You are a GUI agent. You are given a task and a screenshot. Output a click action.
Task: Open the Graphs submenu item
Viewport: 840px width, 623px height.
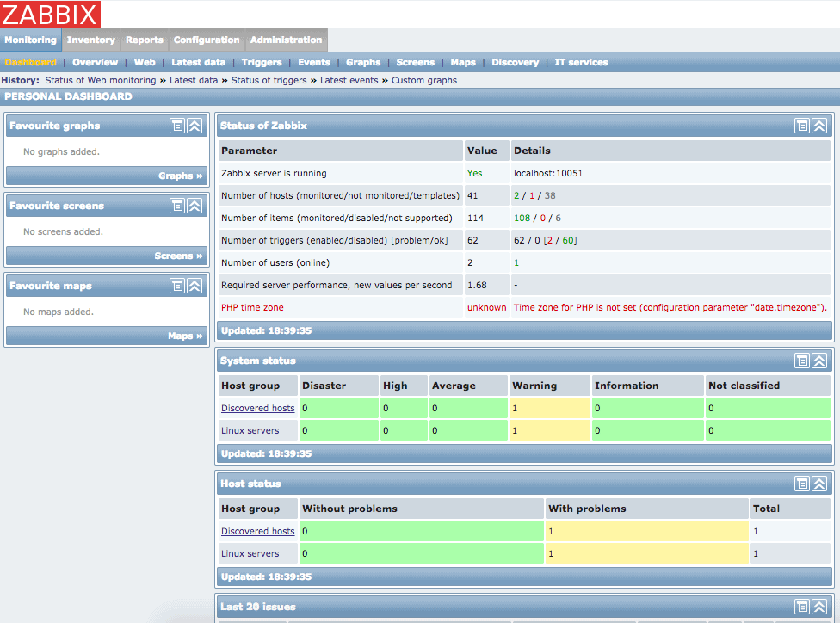coord(363,62)
